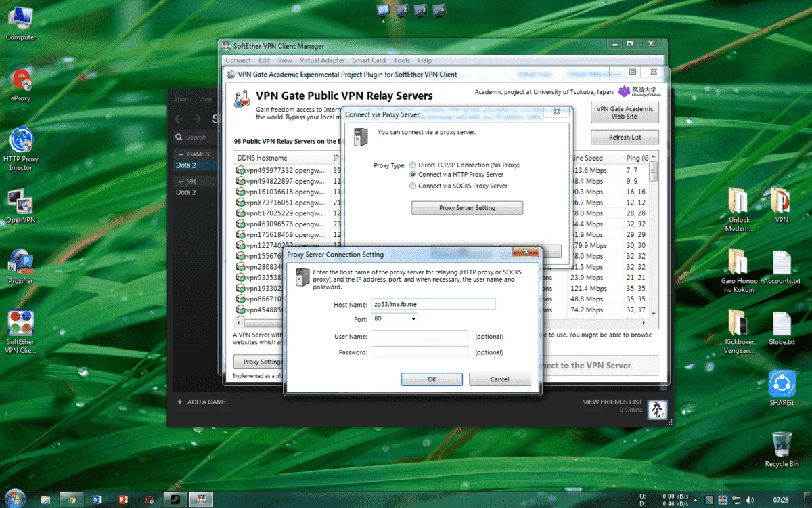The image size is (812, 508).
Task: Open the Help menu
Action: point(424,60)
